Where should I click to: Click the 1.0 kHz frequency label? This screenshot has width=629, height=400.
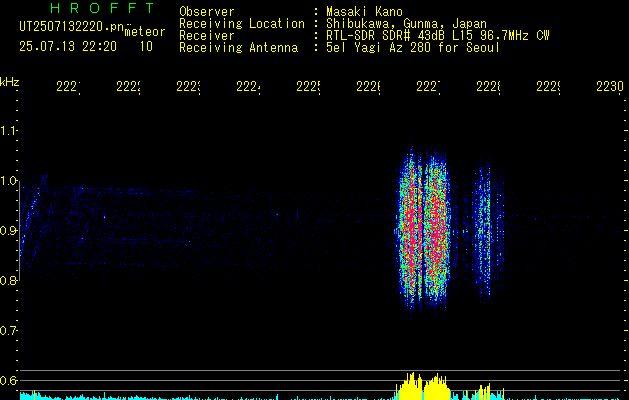(9, 180)
